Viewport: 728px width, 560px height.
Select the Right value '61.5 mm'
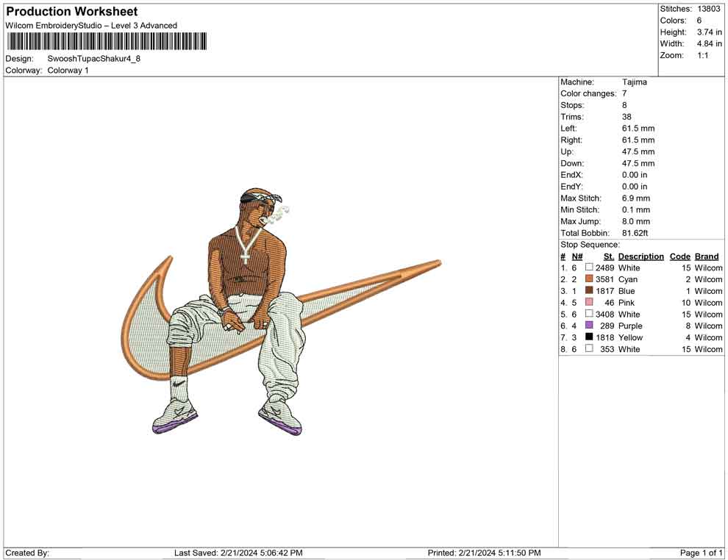tap(638, 140)
